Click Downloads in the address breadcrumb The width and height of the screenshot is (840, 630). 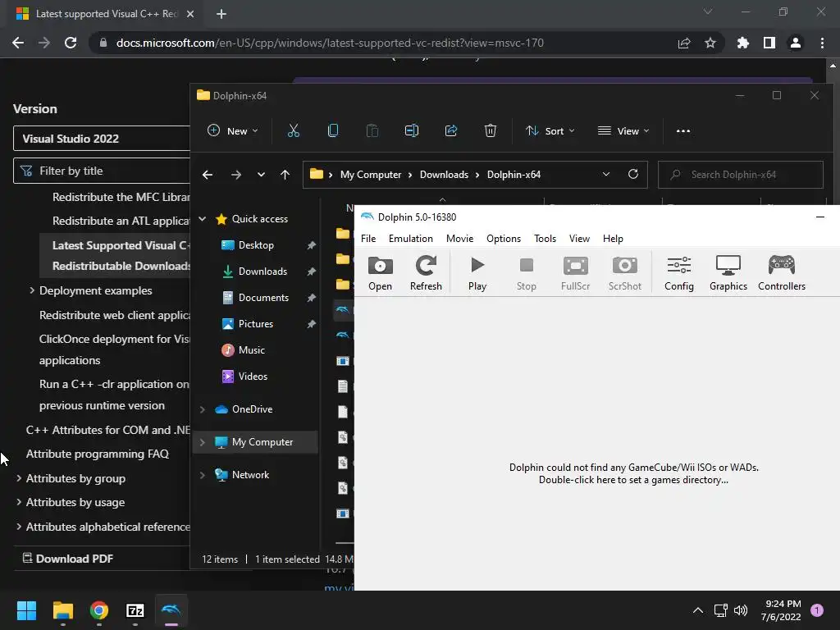tap(444, 175)
